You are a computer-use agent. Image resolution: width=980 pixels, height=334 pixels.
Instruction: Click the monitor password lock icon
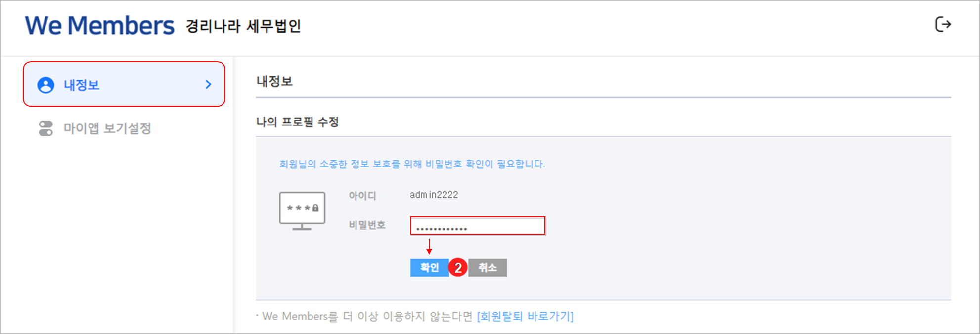[x=302, y=211]
